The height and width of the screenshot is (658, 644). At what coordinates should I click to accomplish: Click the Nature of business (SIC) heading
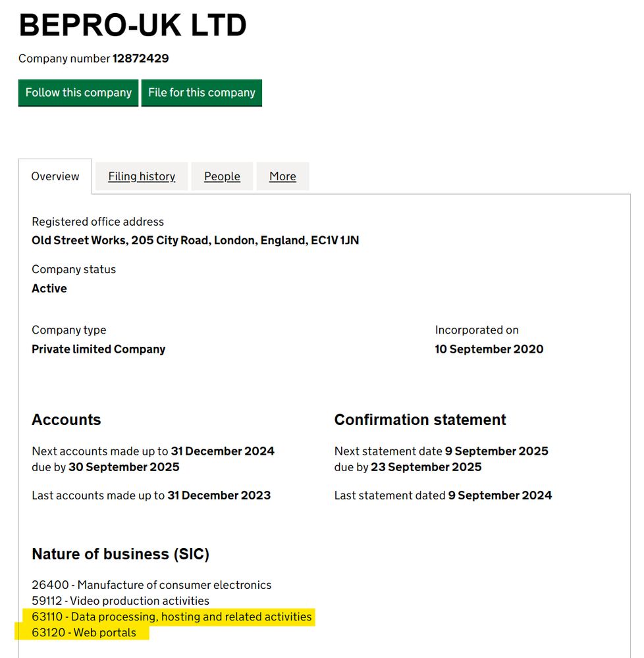(121, 554)
